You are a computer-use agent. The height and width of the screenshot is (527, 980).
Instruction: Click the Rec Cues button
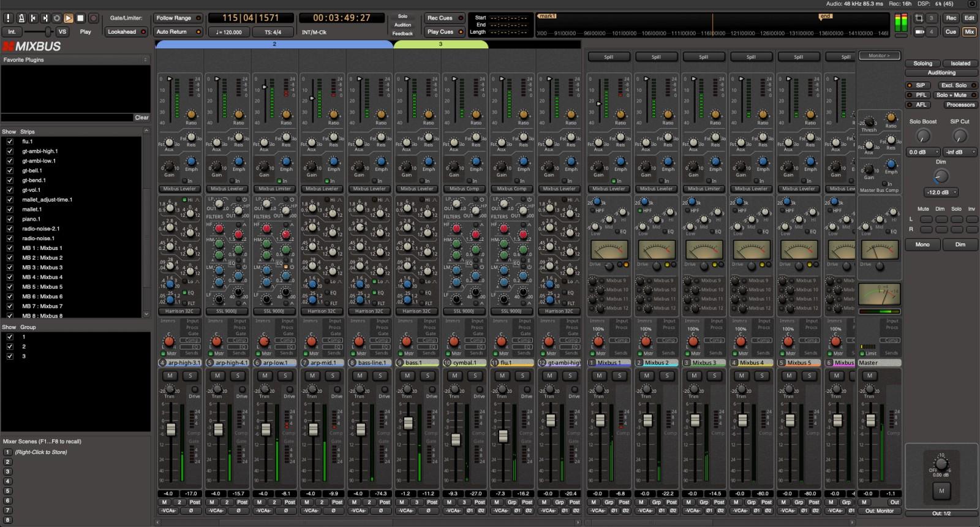pos(444,18)
